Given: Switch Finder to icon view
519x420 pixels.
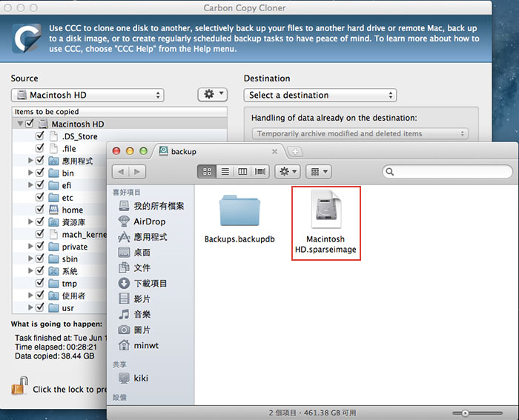Looking at the screenshot, I should click(207, 171).
